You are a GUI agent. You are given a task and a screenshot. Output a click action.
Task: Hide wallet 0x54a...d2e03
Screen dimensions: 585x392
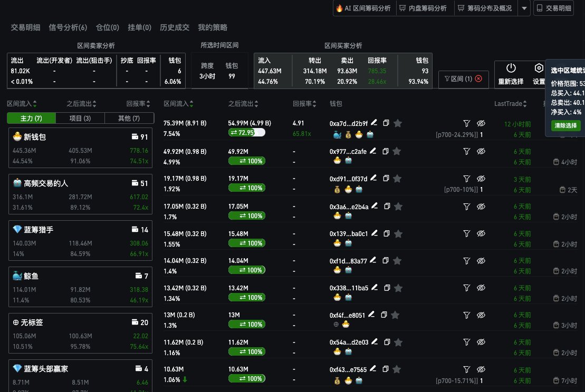(481, 342)
